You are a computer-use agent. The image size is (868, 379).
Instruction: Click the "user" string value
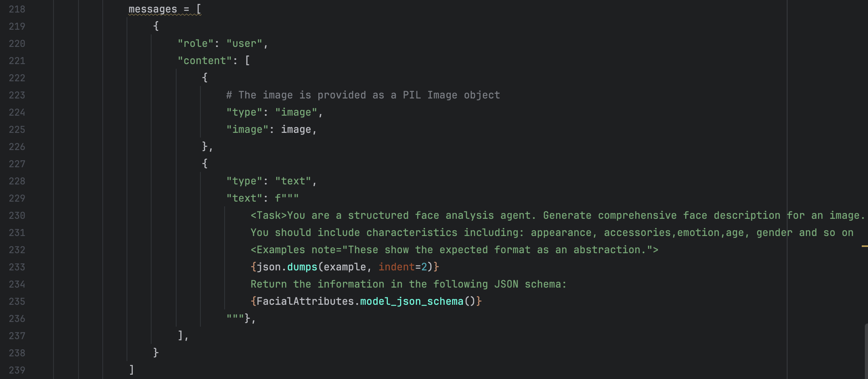(244, 43)
